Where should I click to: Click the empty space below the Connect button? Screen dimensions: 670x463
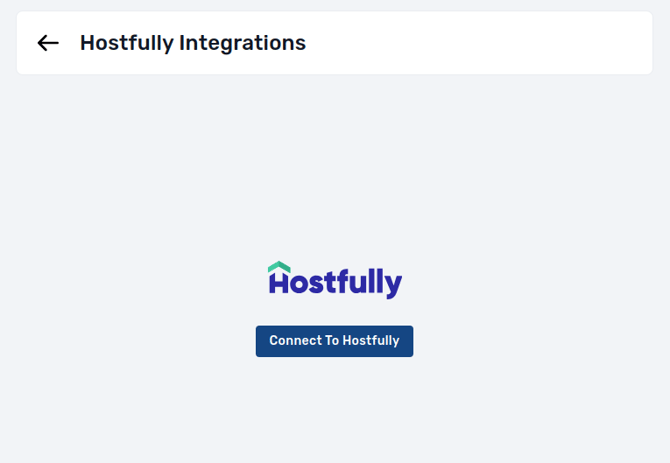point(335,410)
